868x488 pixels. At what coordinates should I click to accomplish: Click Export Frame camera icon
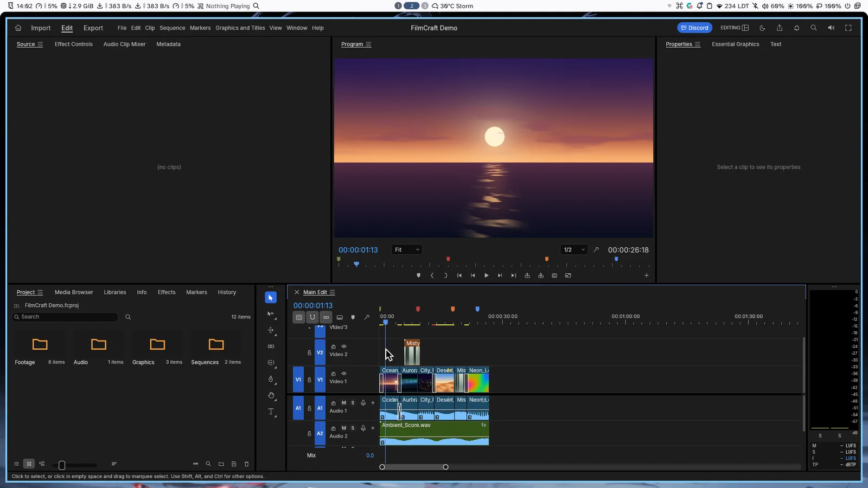[x=554, y=275]
